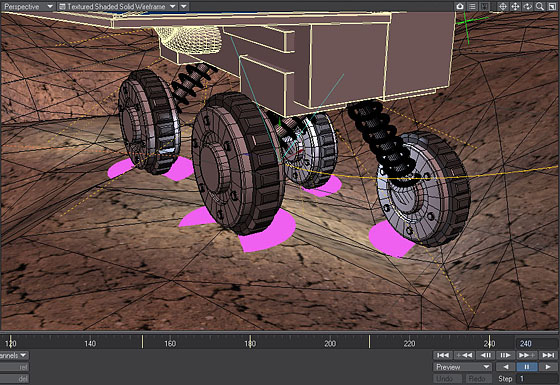Open Textured Shaded Solid Wireframe dropdown
This screenshot has width=560, height=385.
click(x=117, y=6)
